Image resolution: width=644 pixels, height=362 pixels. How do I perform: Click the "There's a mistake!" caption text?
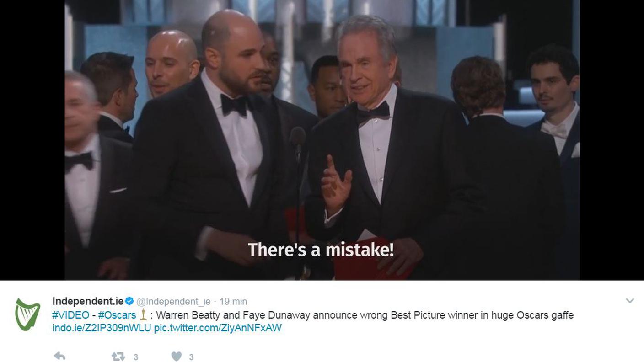coord(321,250)
